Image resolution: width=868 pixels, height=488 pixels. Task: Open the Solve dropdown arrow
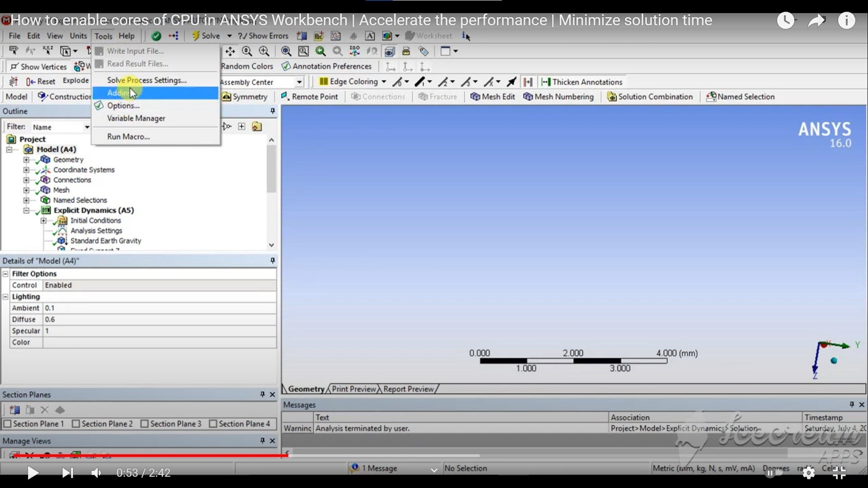click(x=229, y=36)
